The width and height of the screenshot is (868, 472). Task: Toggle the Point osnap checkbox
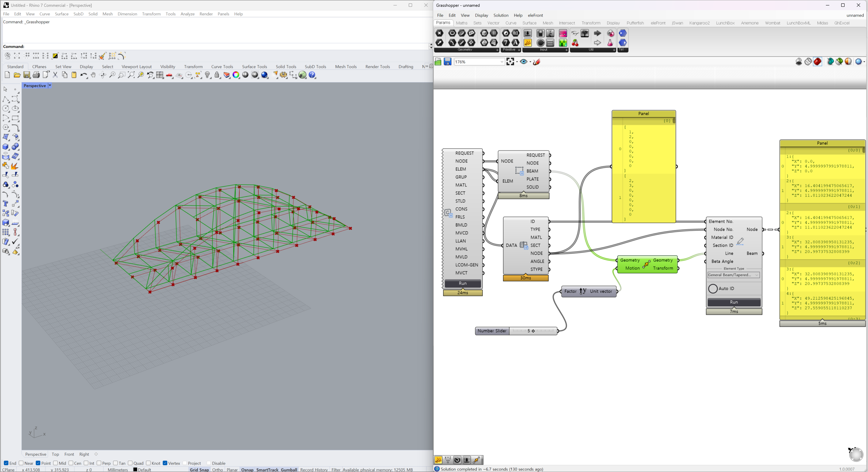(x=38, y=463)
